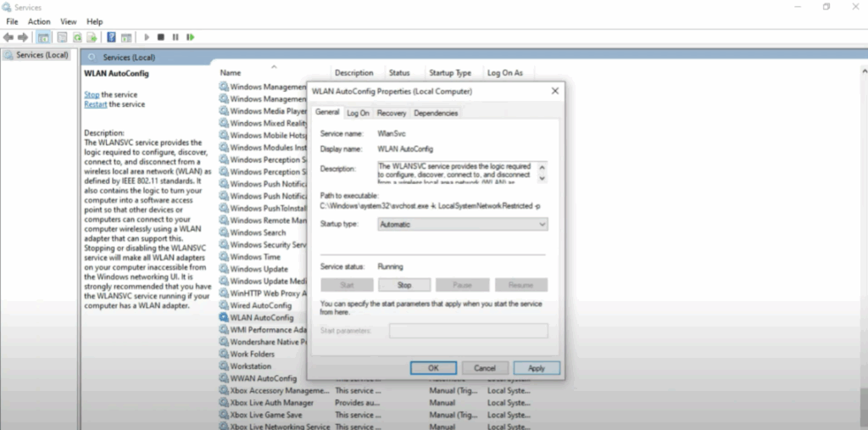
Task: Open the Startup type dropdown
Action: pyautogui.click(x=463, y=225)
